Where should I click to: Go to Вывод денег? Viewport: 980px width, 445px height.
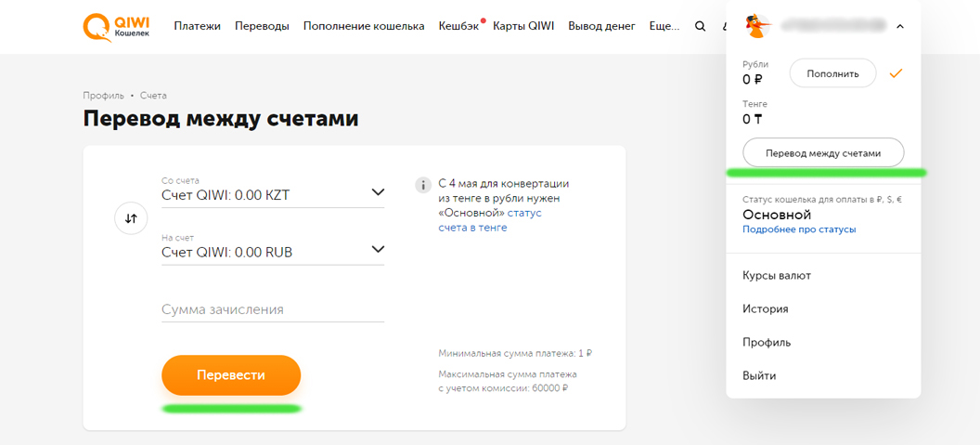click(x=602, y=26)
